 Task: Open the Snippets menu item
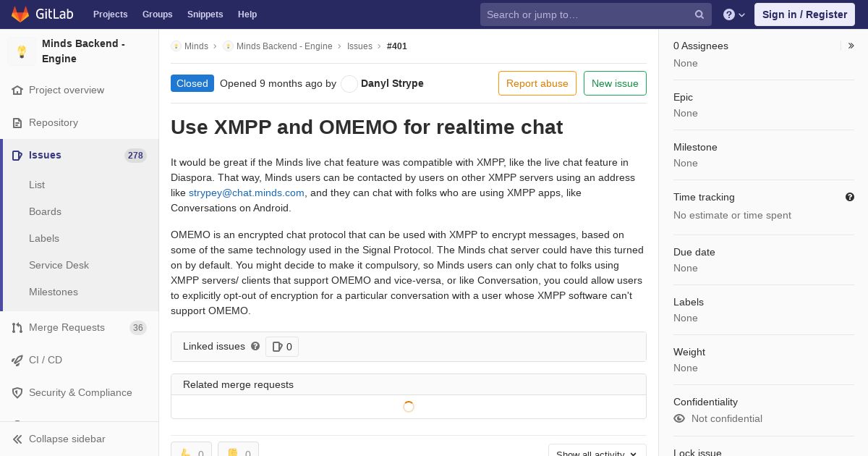[205, 14]
